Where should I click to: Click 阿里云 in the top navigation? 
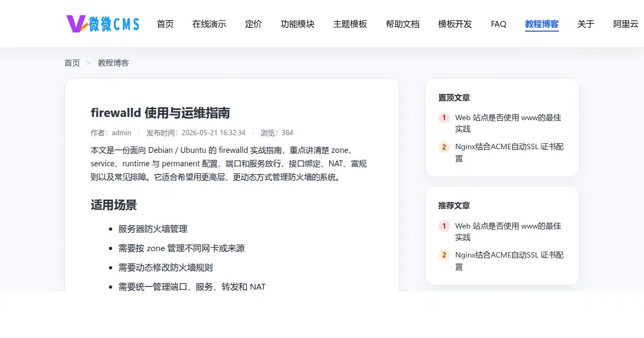coord(626,24)
